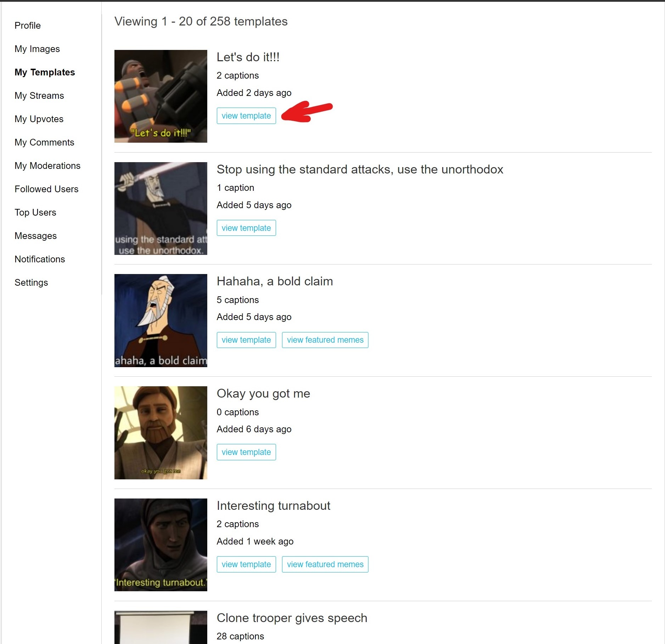This screenshot has height=644, width=665.
Task: Click 2 captions under Let's do it!!!
Action: (x=238, y=75)
